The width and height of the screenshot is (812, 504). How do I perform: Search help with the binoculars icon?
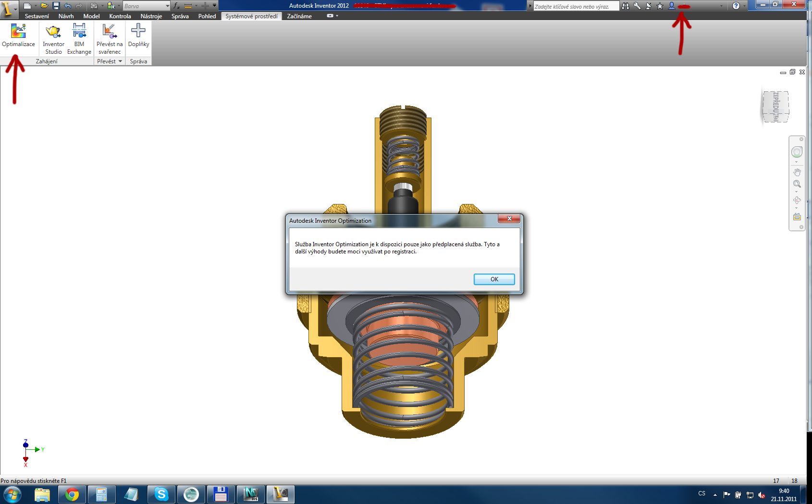tap(625, 6)
